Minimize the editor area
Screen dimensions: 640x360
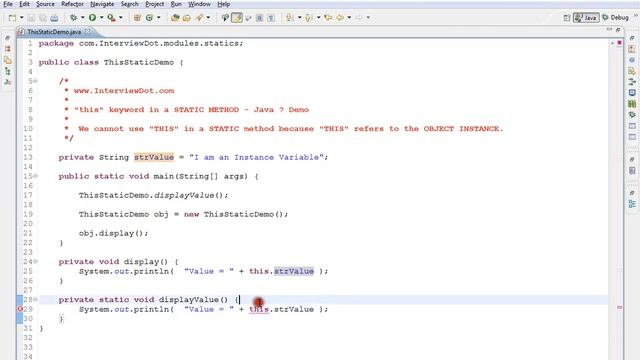pos(609,30)
